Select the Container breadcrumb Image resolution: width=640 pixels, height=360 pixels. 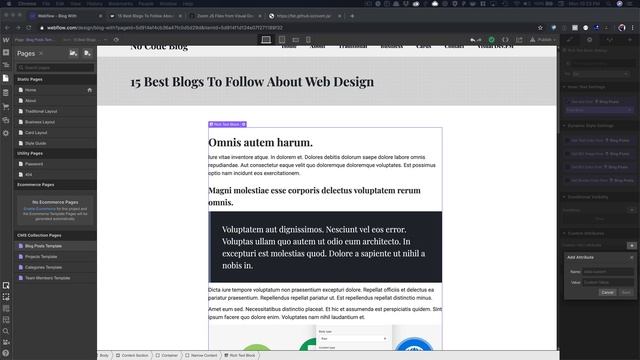click(167, 356)
